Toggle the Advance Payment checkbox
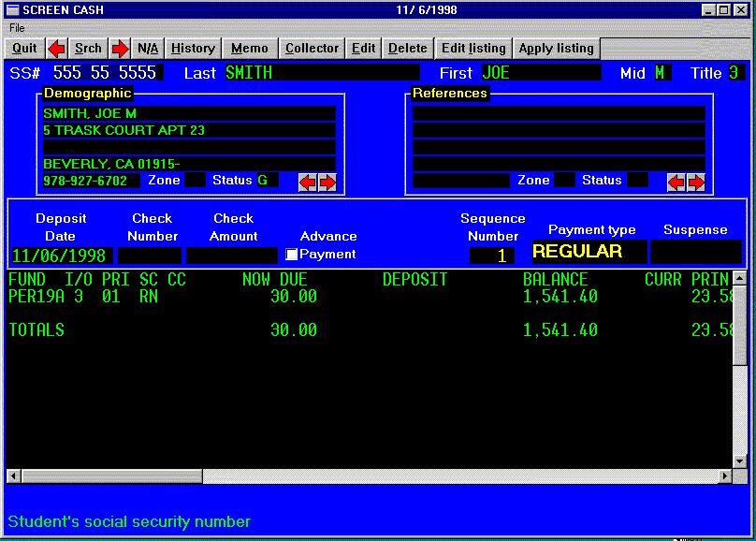The image size is (756, 541). tap(291, 254)
